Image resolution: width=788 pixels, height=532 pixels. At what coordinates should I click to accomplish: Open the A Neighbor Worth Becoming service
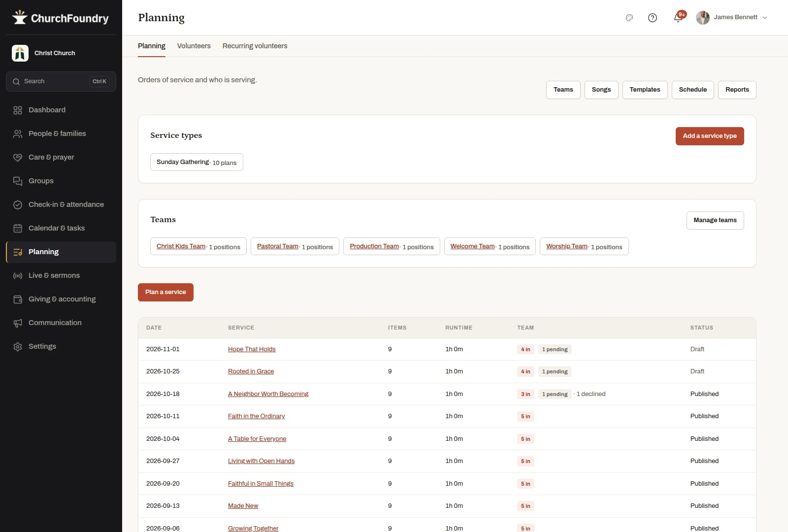click(268, 394)
